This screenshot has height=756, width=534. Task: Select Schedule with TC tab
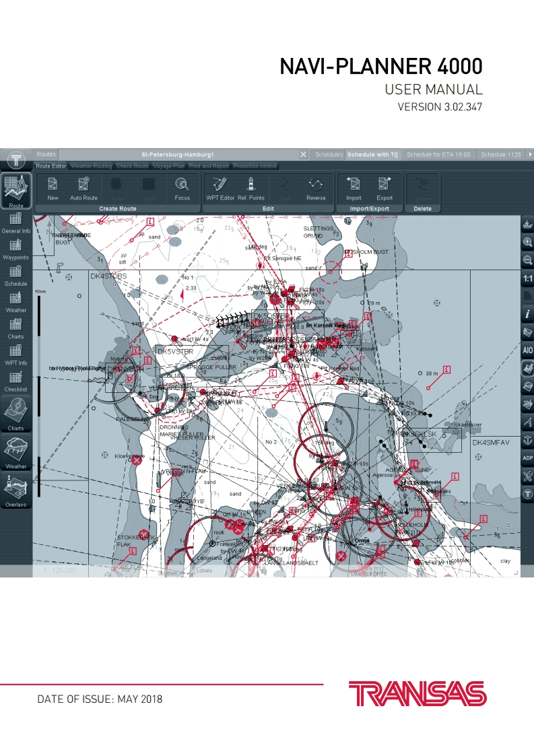(373, 155)
